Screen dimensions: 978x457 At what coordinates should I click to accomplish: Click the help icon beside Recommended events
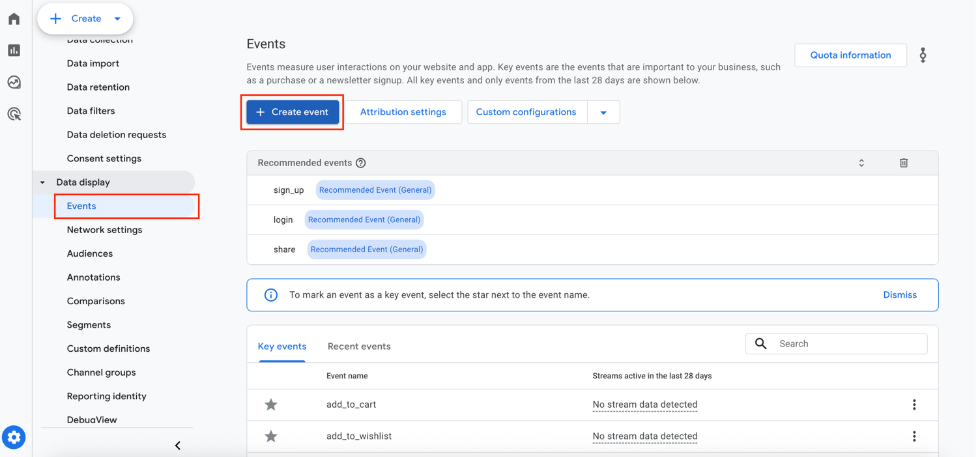(x=361, y=163)
